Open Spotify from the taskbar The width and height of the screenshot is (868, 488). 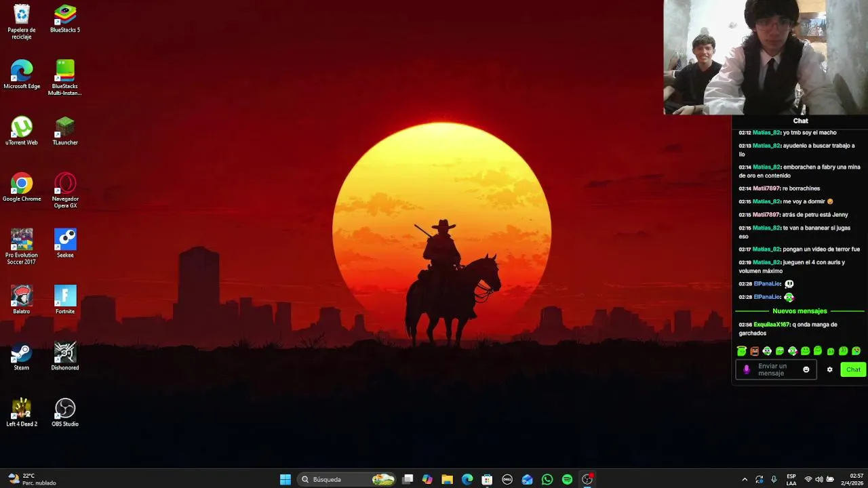coord(567,479)
